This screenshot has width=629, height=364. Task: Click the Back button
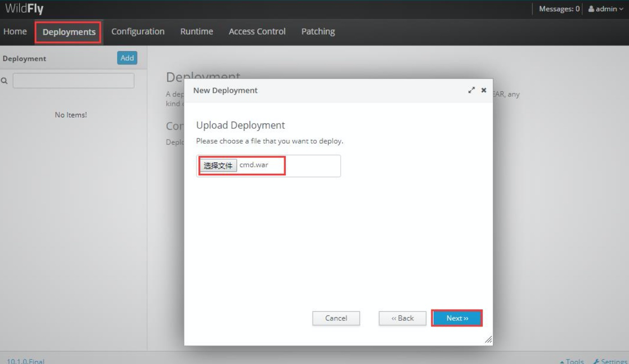(x=402, y=318)
